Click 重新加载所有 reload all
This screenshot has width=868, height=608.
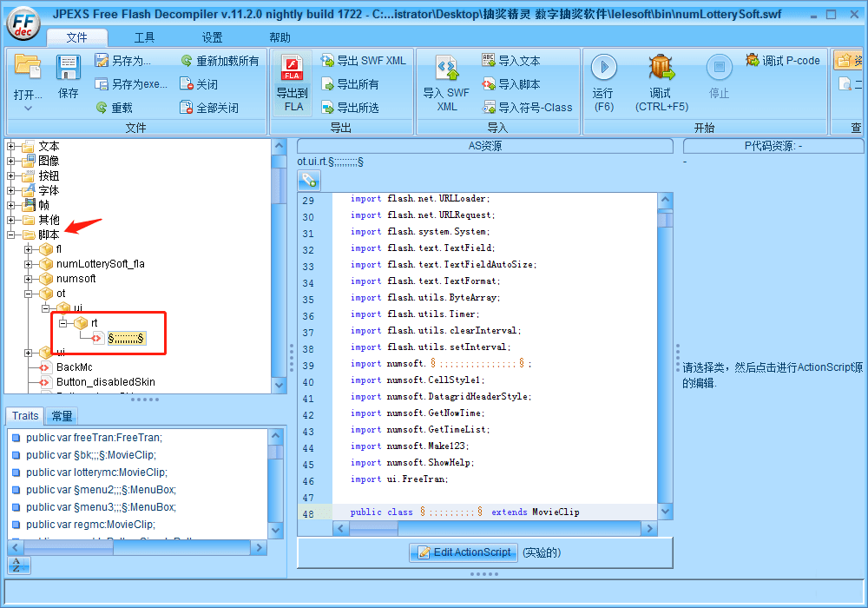click(x=220, y=61)
